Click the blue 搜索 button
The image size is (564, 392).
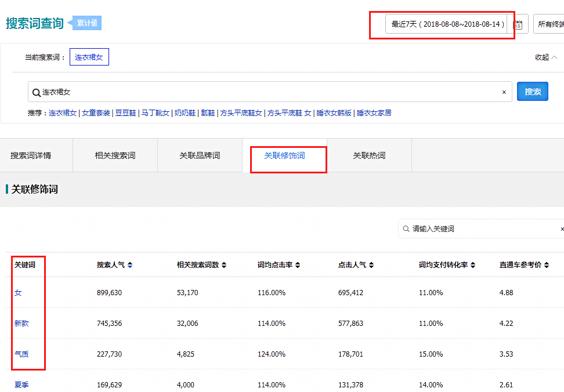coord(533,92)
